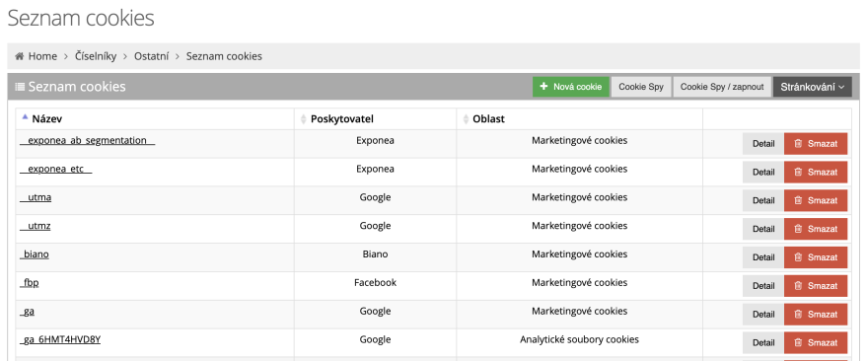
Task: Go to Číselníky in the breadcrumb
Action: click(x=96, y=56)
